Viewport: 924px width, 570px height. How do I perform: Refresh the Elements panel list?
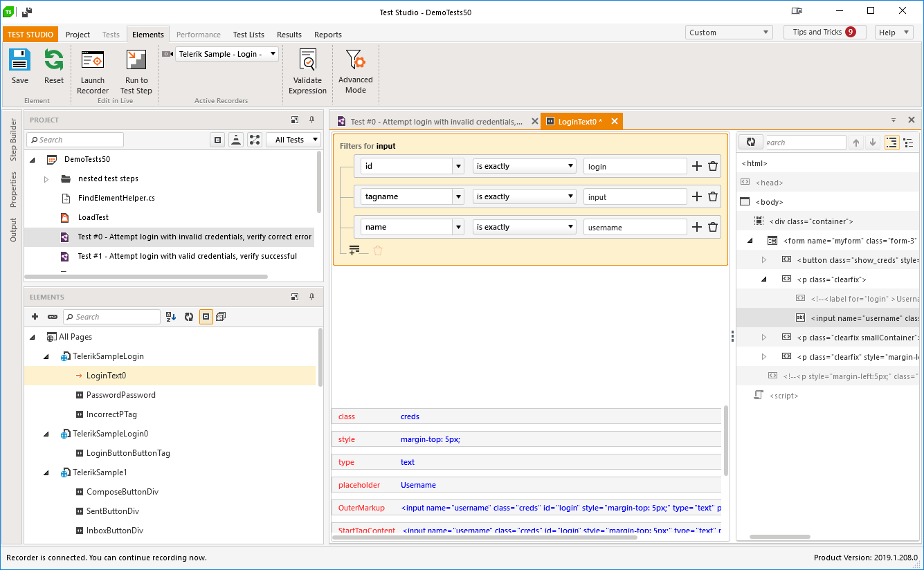coord(189,317)
